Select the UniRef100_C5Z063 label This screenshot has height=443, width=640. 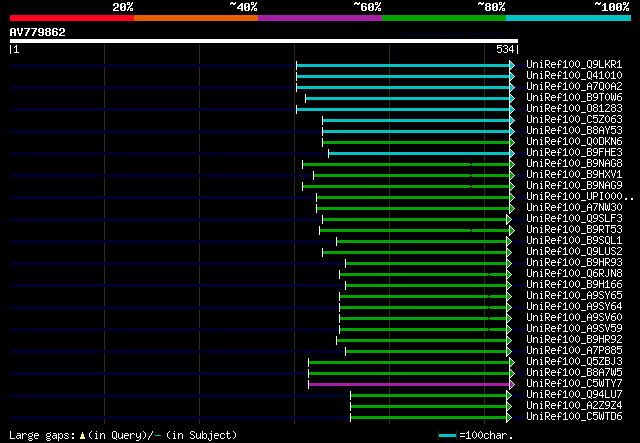(x=574, y=120)
